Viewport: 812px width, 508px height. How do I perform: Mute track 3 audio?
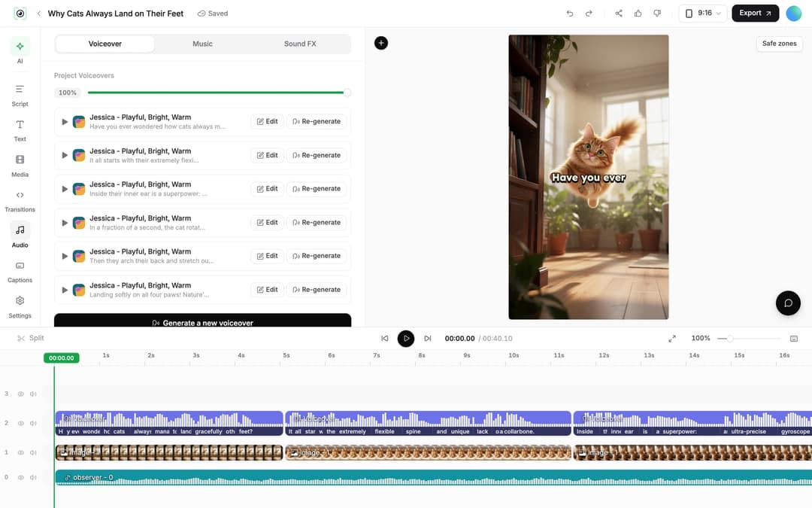click(33, 394)
